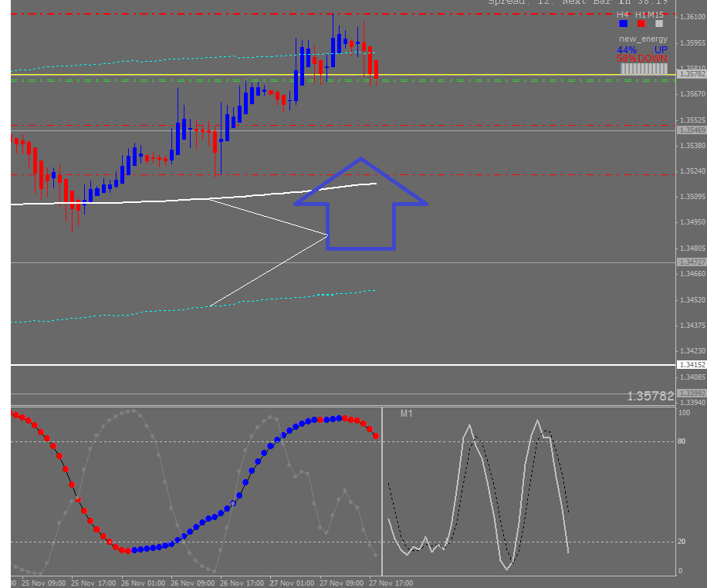Click the 1.34950 price scale label

click(692, 222)
